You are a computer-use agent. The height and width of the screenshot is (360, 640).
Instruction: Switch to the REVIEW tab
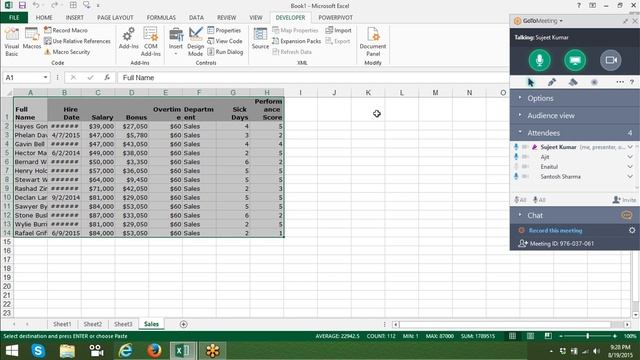[x=227, y=18]
